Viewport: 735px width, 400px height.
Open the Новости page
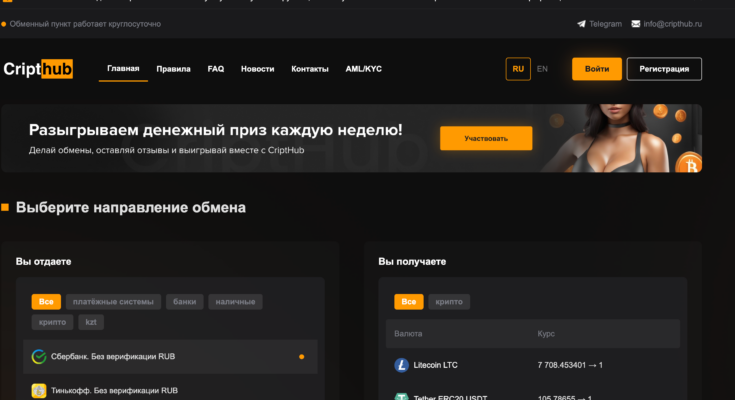(x=257, y=69)
